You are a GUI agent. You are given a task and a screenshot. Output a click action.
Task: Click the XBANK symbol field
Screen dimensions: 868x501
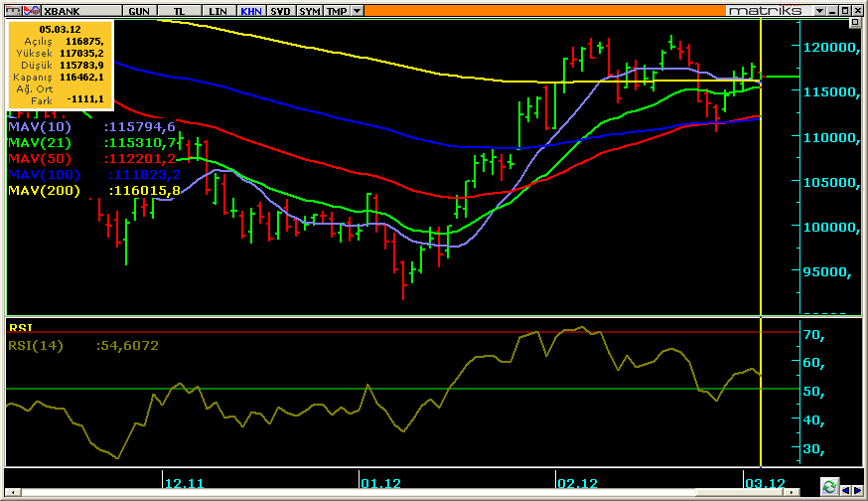(x=81, y=11)
